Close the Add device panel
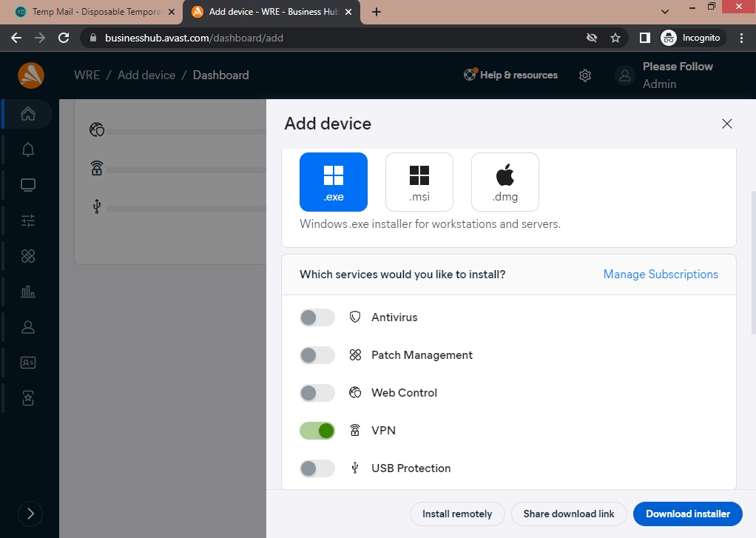The width and height of the screenshot is (756, 538). 727,124
